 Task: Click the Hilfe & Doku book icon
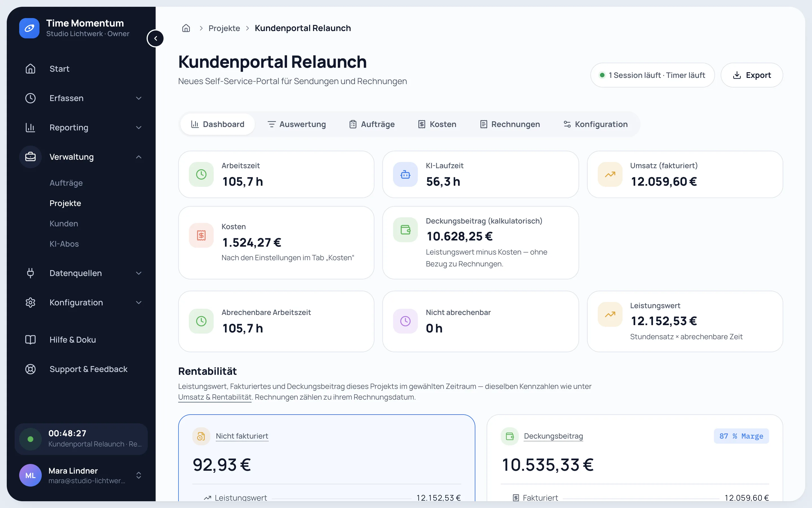30,340
